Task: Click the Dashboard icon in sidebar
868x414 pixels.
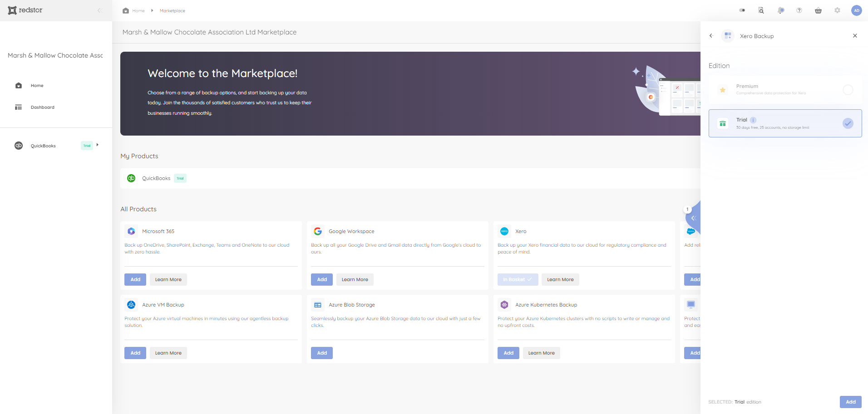Action: click(x=19, y=107)
